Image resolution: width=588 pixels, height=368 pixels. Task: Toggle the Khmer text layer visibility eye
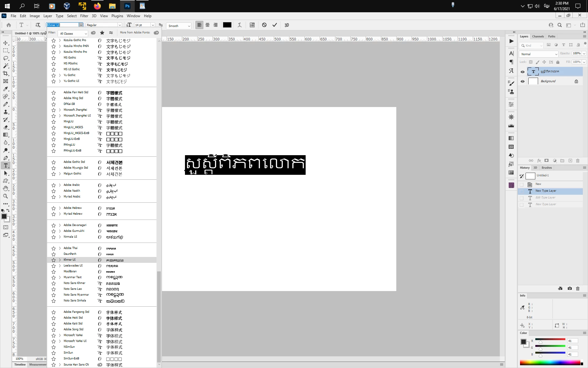click(522, 72)
